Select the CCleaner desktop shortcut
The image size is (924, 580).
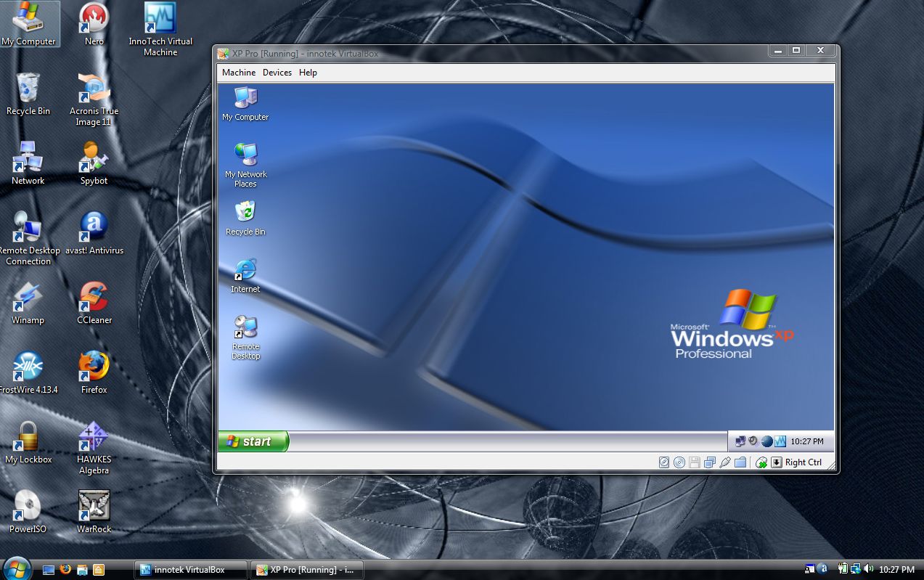point(94,303)
